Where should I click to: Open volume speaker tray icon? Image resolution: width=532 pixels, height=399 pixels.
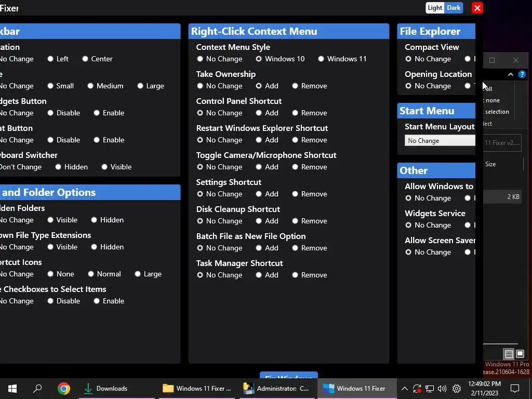(x=442, y=389)
